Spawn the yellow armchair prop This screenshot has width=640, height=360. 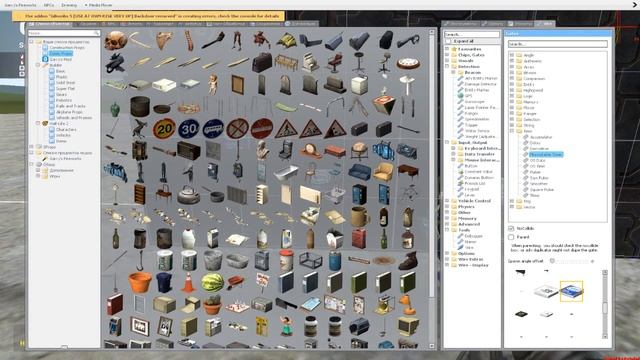click(383, 172)
